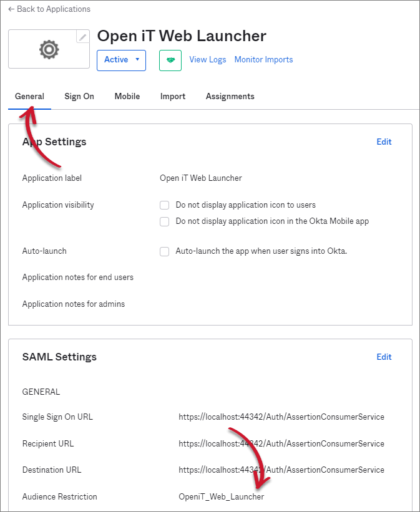Check 'Do not display application icon to users'
This screenshot has height=512, width=420.
(165, 205)
